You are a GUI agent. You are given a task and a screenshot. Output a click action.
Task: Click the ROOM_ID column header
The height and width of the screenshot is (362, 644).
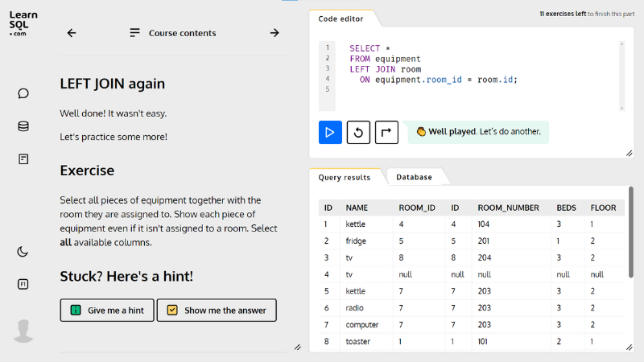tap(416, 208)
